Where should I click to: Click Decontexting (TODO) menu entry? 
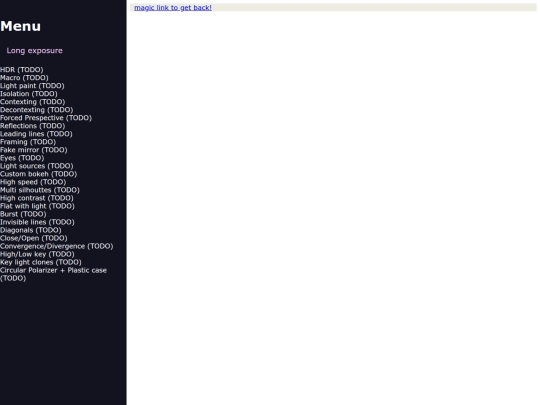[37, 110]
